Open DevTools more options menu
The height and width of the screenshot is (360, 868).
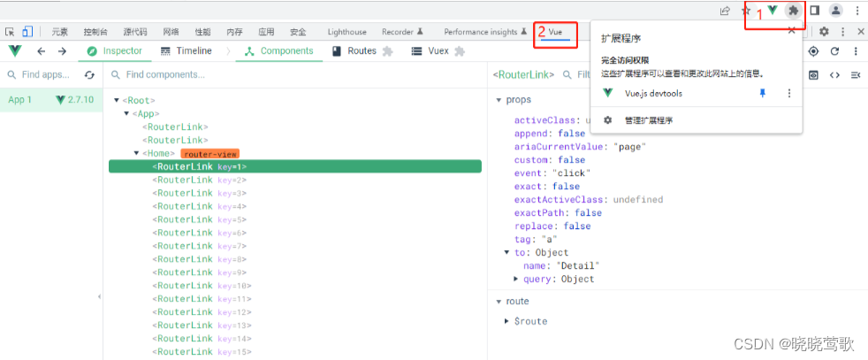(843, 32)
